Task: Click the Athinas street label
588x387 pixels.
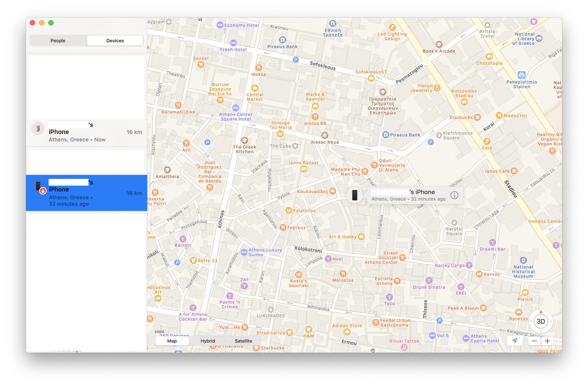Action: point(221,219)
